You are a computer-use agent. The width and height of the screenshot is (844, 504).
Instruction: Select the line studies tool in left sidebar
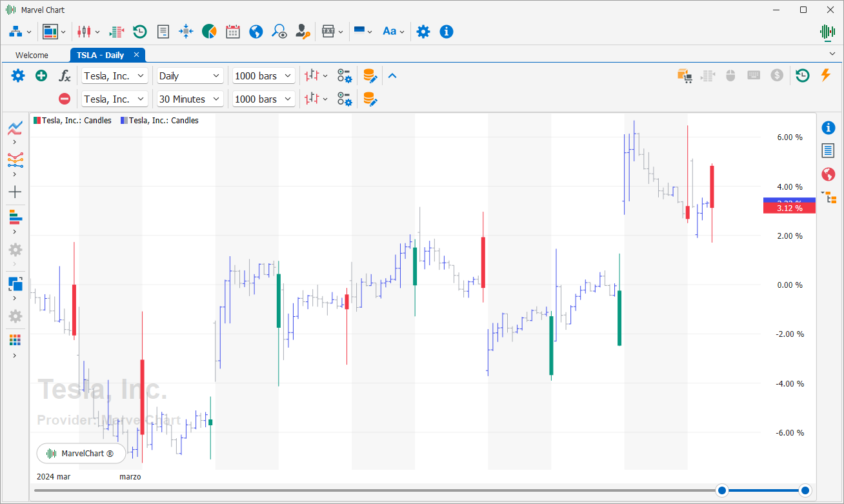coord(15,128)
